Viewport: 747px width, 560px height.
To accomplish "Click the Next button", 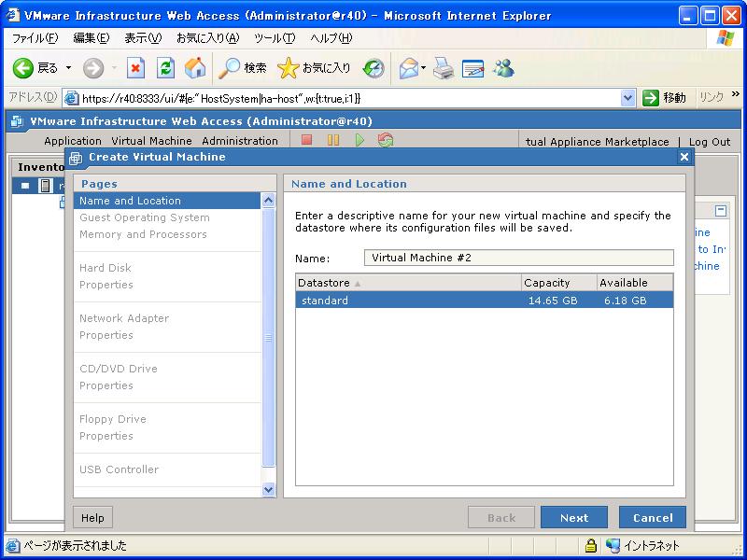I will pos(574,518).
